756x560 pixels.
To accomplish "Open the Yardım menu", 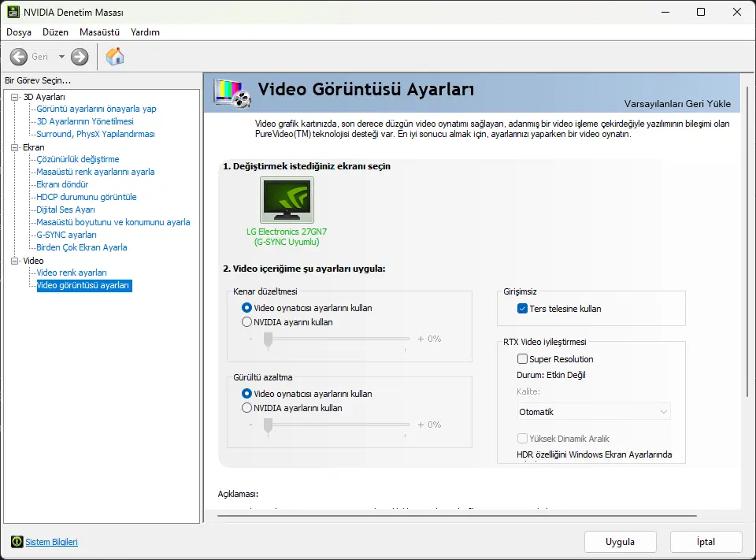I will tap(145, 32).
